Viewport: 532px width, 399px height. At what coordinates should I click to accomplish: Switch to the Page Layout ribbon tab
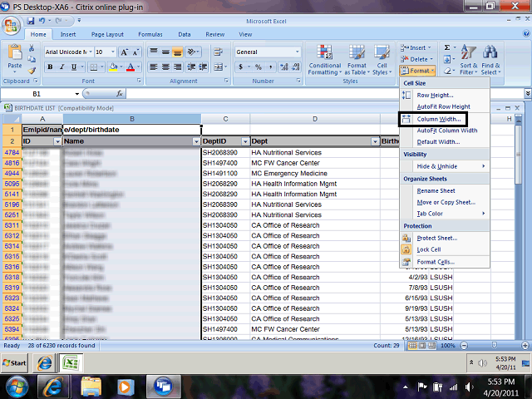pyautogui.click(x=107, y=34)
